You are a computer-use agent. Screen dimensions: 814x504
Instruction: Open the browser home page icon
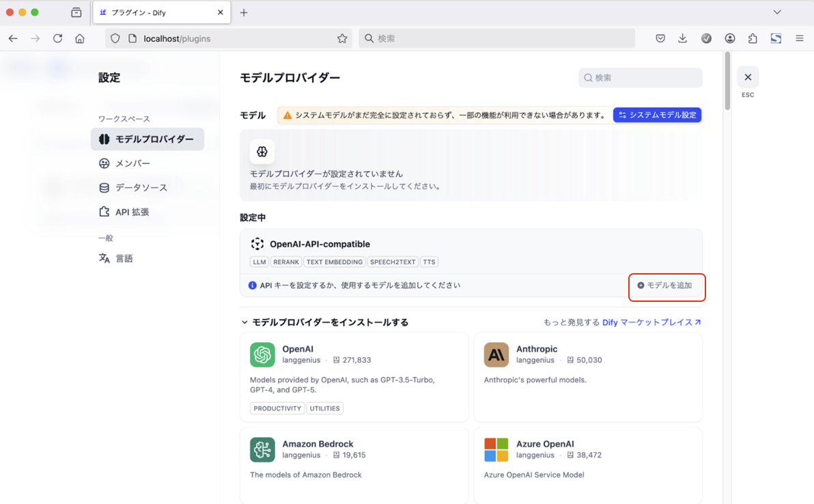pos(79,38)
